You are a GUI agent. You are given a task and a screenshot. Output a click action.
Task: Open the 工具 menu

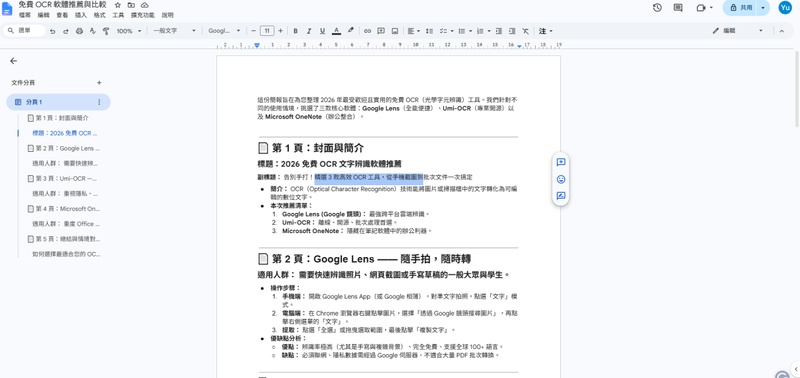coord(118,15)
